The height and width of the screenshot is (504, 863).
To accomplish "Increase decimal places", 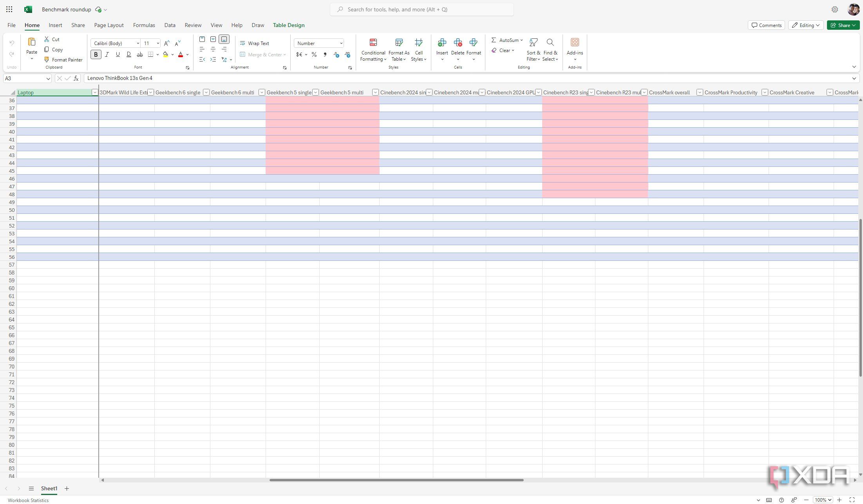I will click(x=336, y=55).
